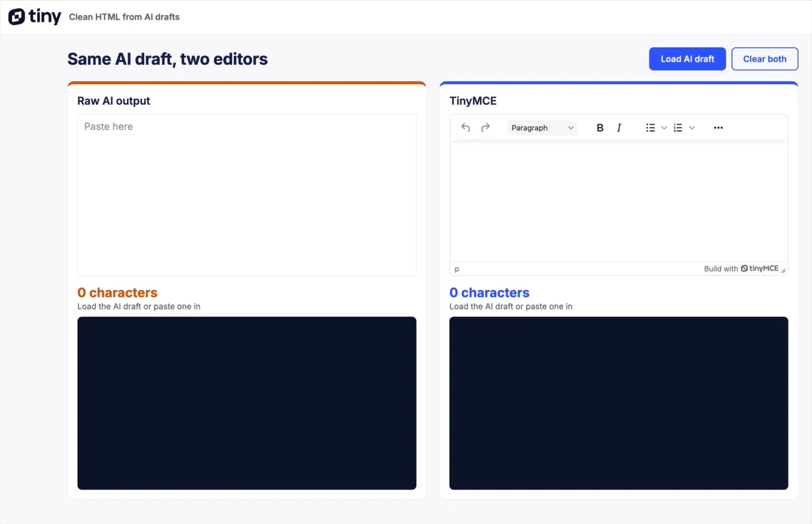Click the Clean HTML from AI drafts tagline

(x=125, y=17)
